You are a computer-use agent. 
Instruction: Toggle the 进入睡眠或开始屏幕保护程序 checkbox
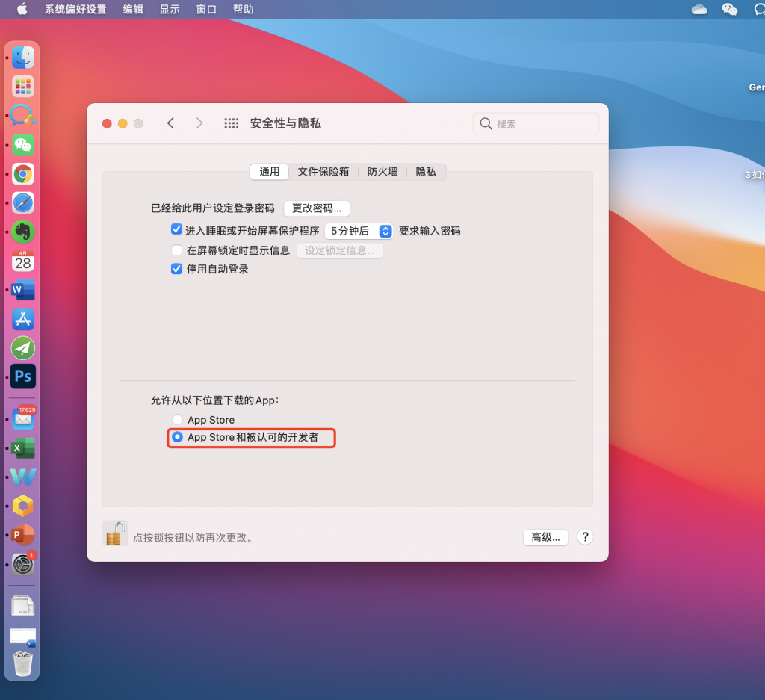tap(176, 229)
